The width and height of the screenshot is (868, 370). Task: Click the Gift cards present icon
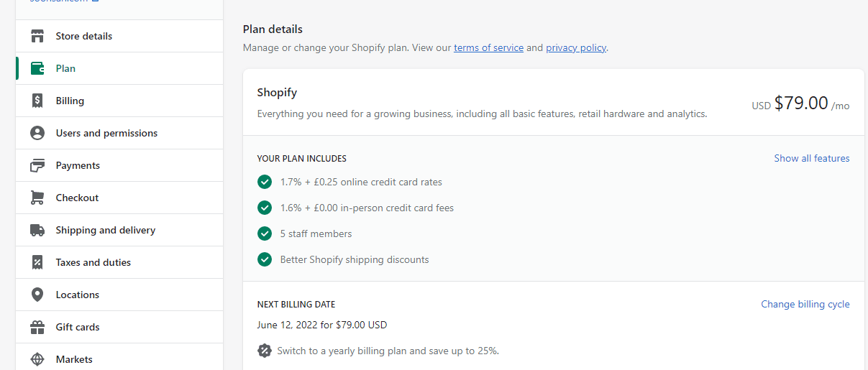coord(37,327)
